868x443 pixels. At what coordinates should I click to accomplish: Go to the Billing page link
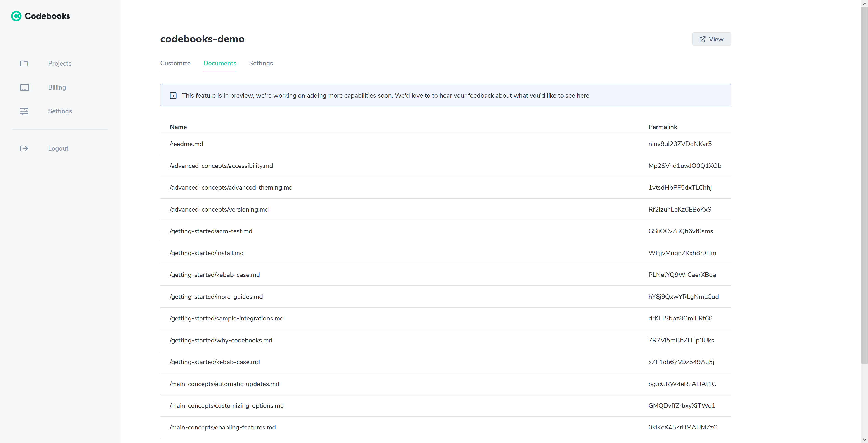(x=57, y=87)
